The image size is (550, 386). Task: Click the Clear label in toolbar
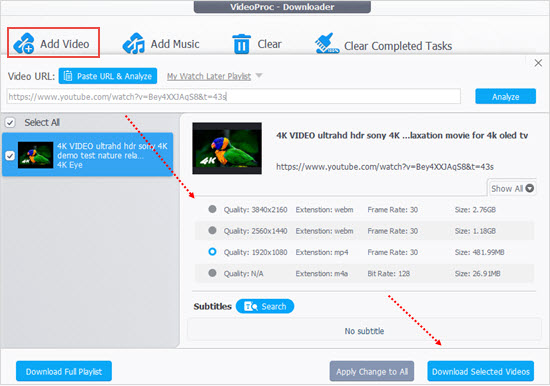click(x=269, y=44)
